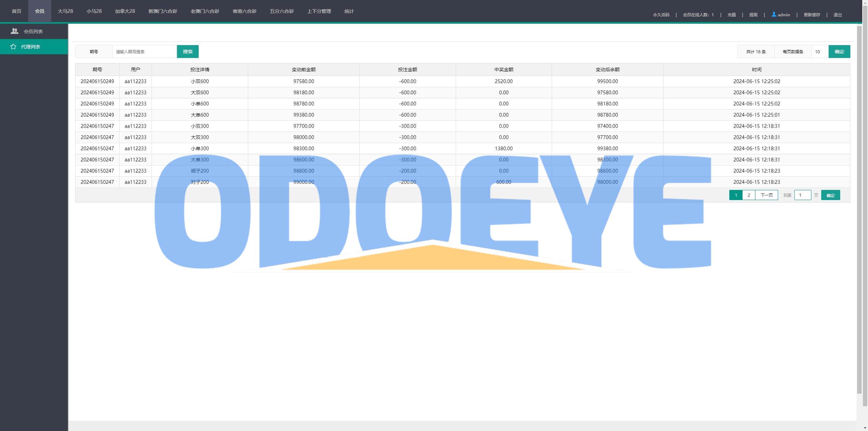This screenshot has height=431, width=868.
Task: Click the 小双300 bet detail cell
Action: click(200, 126)
